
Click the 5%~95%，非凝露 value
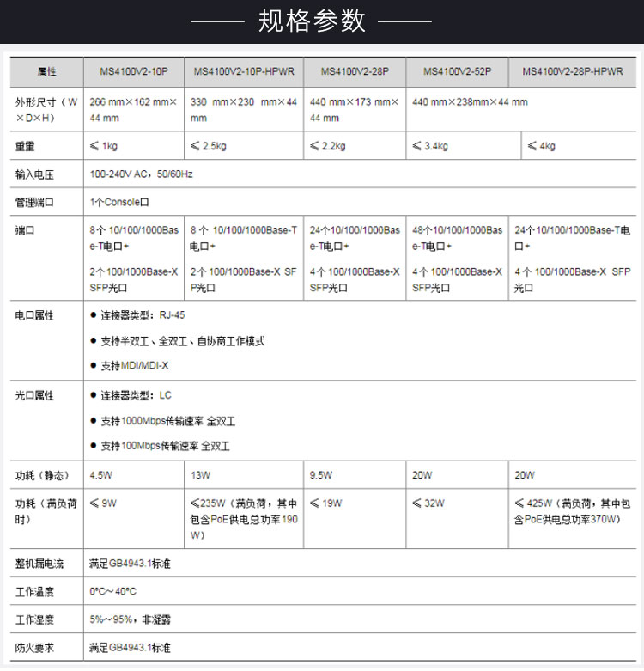click(x=130, y=619)
